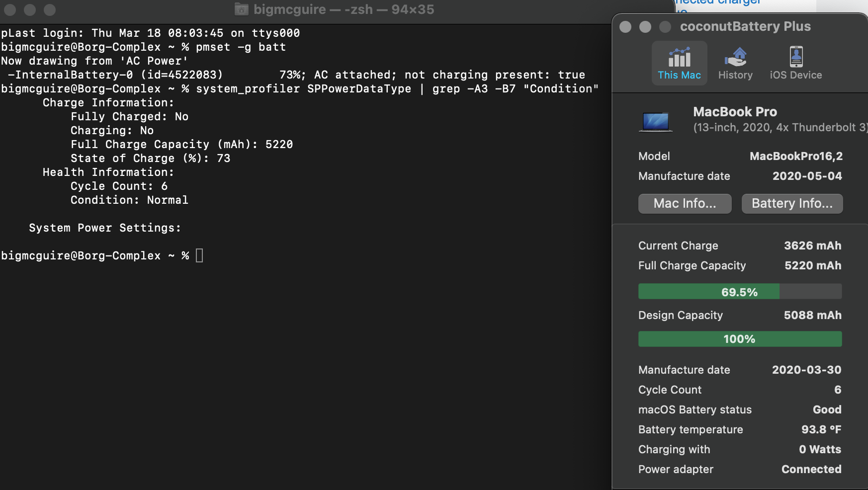Switch to the iOS Device tab
Screen dimensions: 868x490
[x=796, y=63]
